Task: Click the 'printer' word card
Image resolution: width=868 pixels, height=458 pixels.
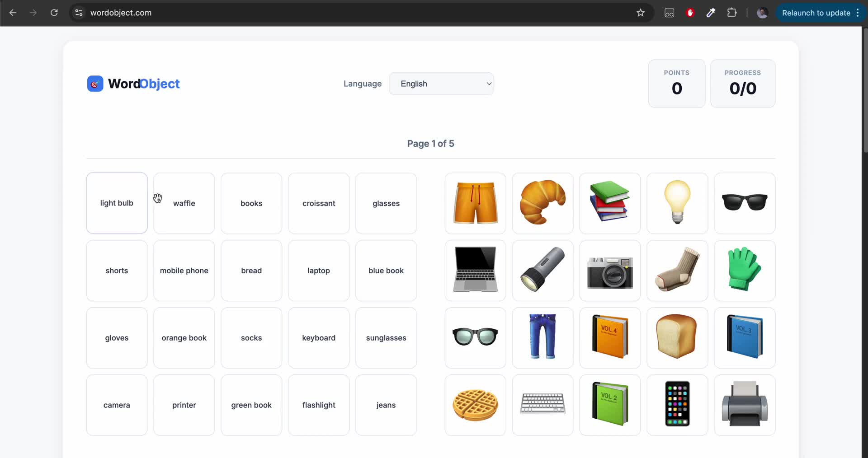Action: pyautogui.click(x=184, y=405)
